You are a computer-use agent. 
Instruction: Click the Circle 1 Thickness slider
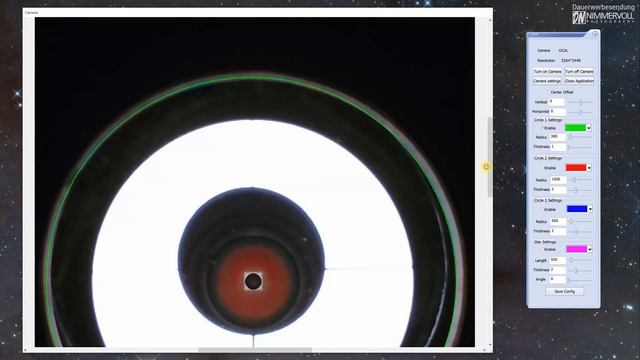click(580, 147)
